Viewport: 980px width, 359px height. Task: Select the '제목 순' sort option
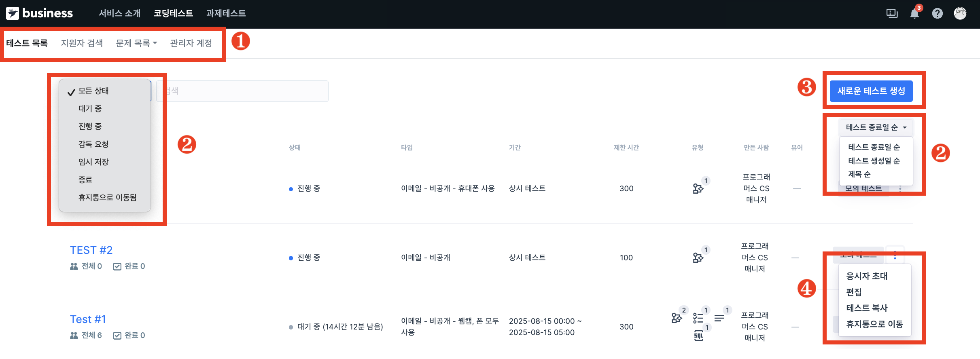point(859,174)
